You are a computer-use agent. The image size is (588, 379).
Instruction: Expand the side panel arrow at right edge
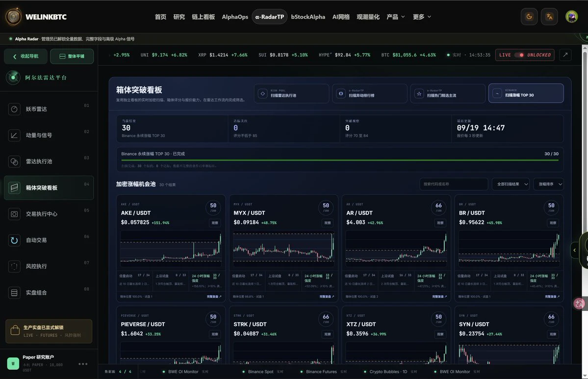pos(574,250)
